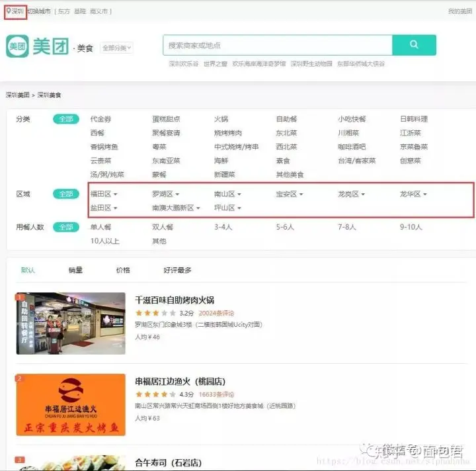This screenshot has height=471, width=476.
Task: Switch city to 东方
Action: point(63,11)
